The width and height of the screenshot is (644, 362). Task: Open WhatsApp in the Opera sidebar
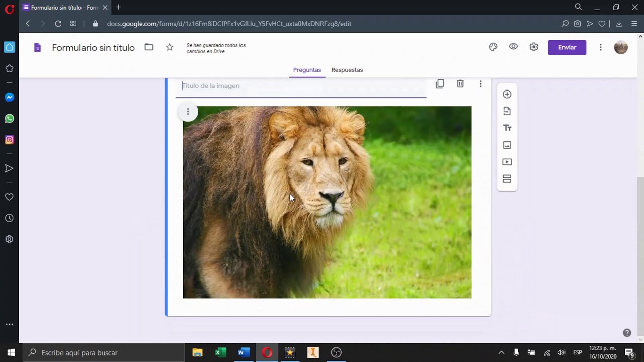coord(9,119)
